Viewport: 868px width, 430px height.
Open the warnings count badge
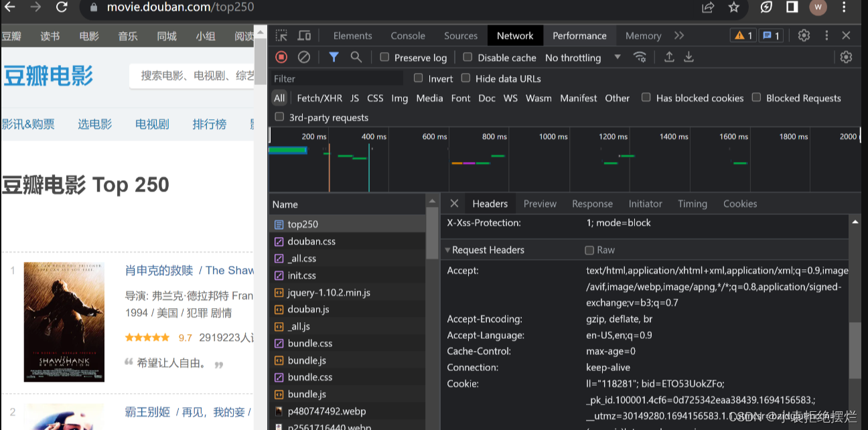[x=743, y=35]
